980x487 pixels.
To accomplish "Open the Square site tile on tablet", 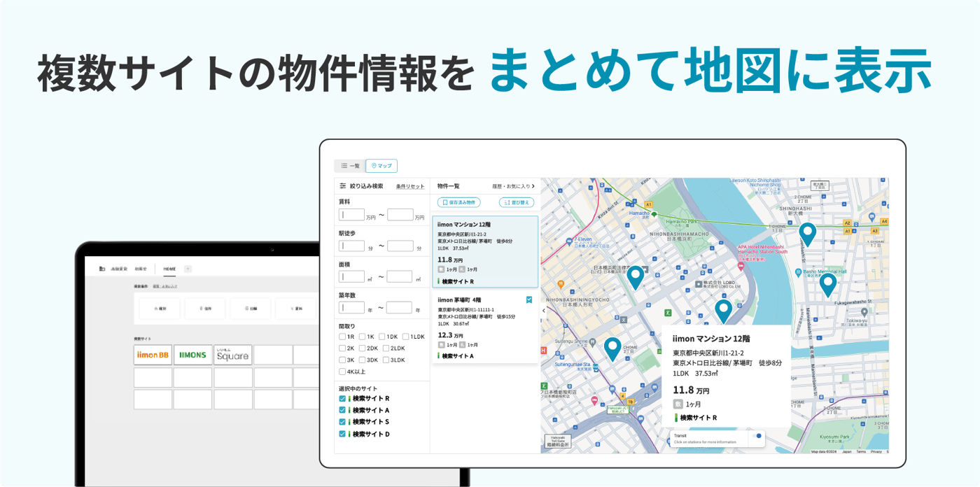I will tap(233, 355).
